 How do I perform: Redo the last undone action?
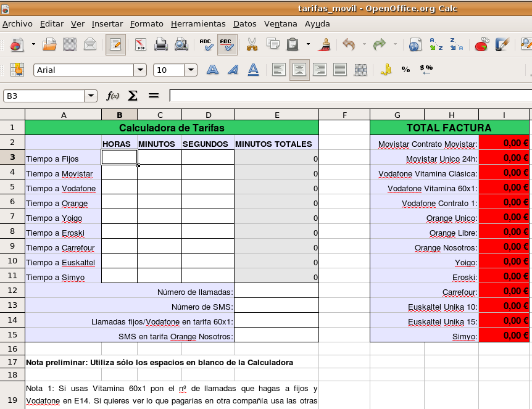click(x=380, y=44)
